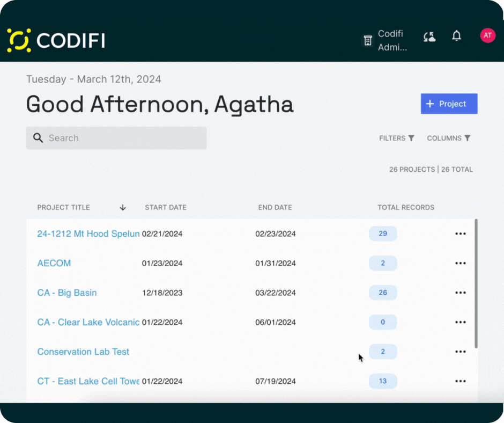Sort by End Date column header
Screen dimensions: 504x423
(275, 207)
